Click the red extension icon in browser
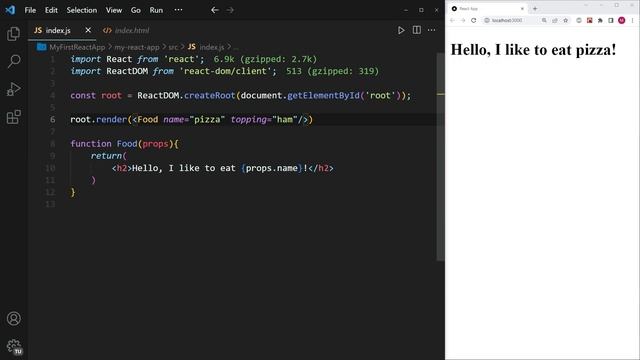 pos(589,20)
